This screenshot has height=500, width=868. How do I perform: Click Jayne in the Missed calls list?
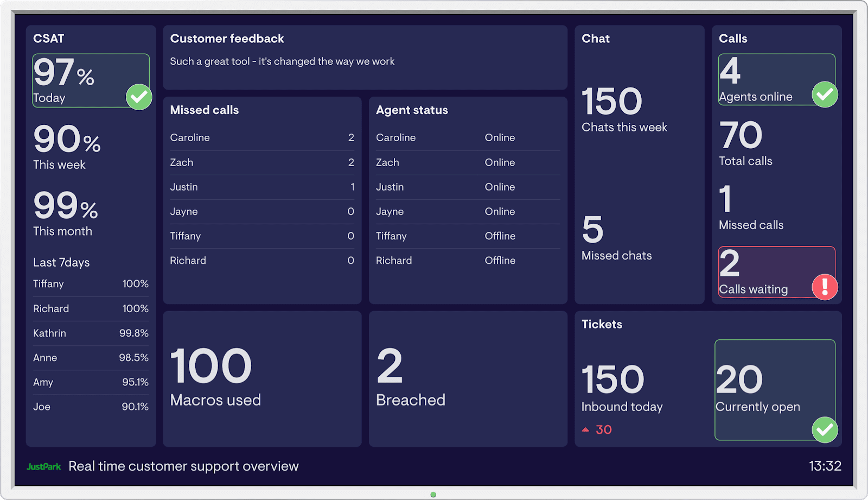pos(184,212)
